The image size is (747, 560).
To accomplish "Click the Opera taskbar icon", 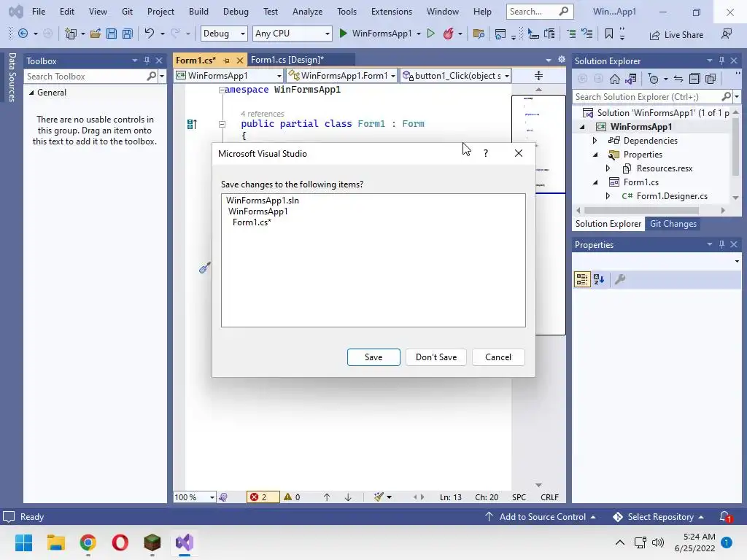I will tap(120, 542).
